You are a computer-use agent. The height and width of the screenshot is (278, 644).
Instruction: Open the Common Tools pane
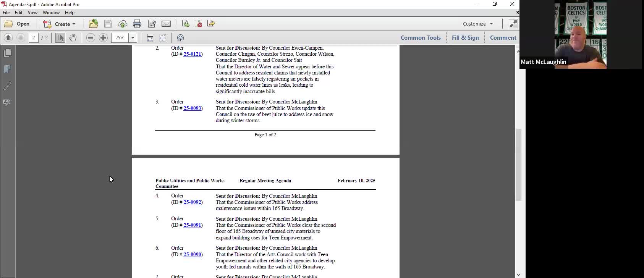pos(421,37)
